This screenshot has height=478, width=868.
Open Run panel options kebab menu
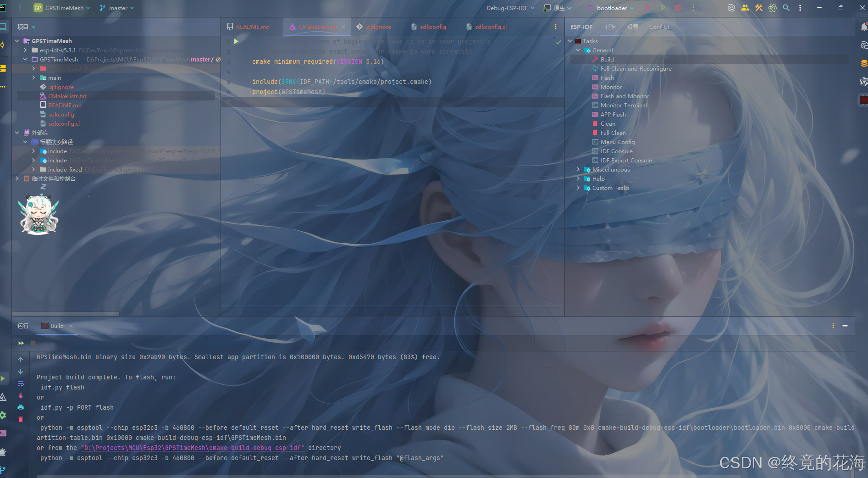click(x=833, y=326)
